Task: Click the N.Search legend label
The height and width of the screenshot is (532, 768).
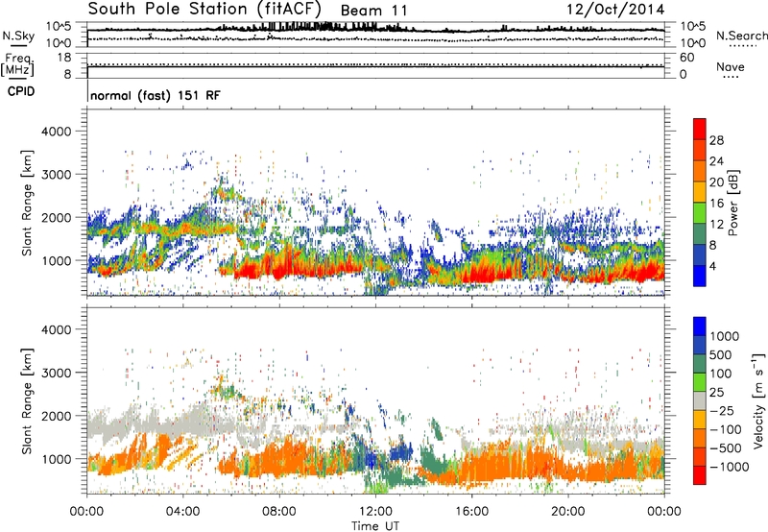Action: point(741,36)
